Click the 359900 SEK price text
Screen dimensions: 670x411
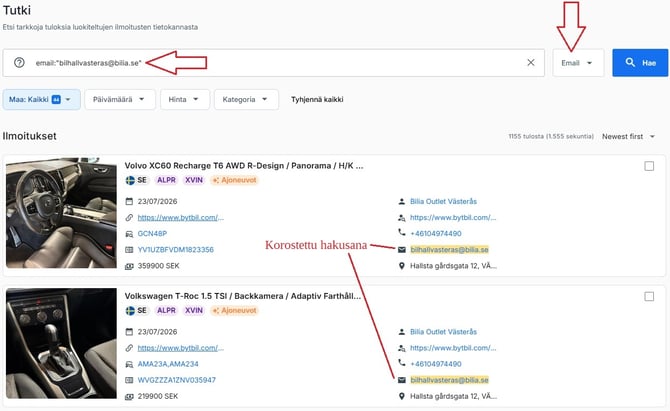(x=159, y=266)
